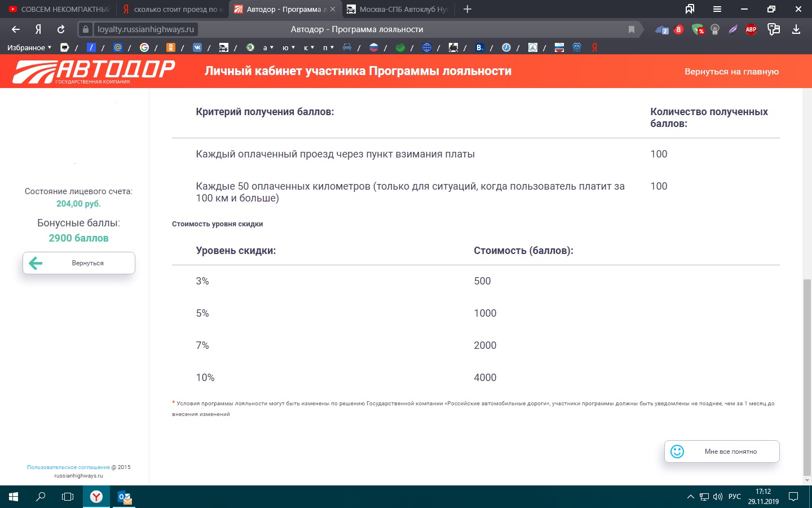The image size is (812, 508).
Task: Click the '2900 баллов' bonus points value
Action: (78, 238)
